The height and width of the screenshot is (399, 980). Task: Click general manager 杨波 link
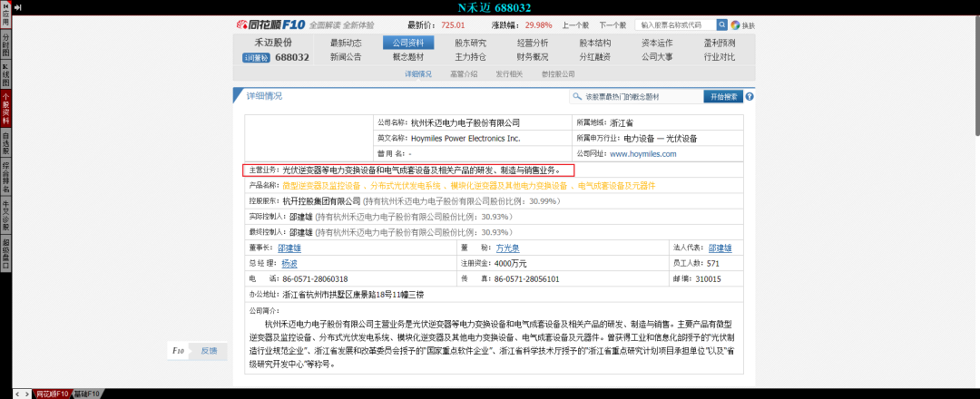pos(289,264)
